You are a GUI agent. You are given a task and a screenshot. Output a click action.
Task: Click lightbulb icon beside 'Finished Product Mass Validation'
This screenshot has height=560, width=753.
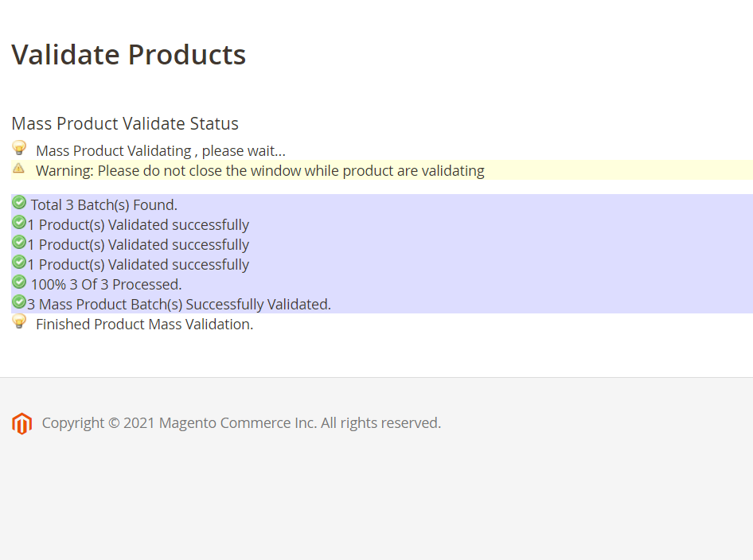[19, 321]
